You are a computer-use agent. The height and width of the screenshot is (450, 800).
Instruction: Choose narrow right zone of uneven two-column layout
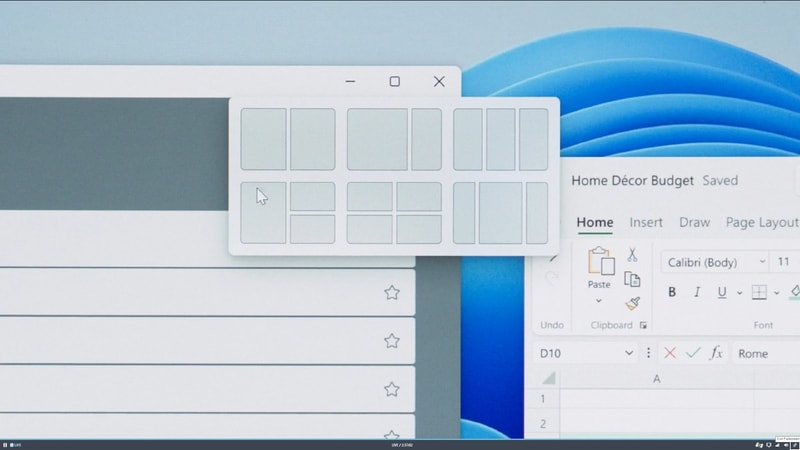pyautogui.click(x=427, y=139)
